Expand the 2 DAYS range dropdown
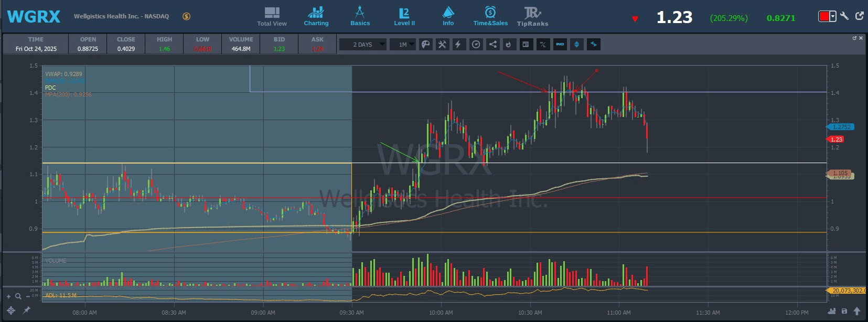The height and width of the screenshot is (322, 868). [363, 45]
